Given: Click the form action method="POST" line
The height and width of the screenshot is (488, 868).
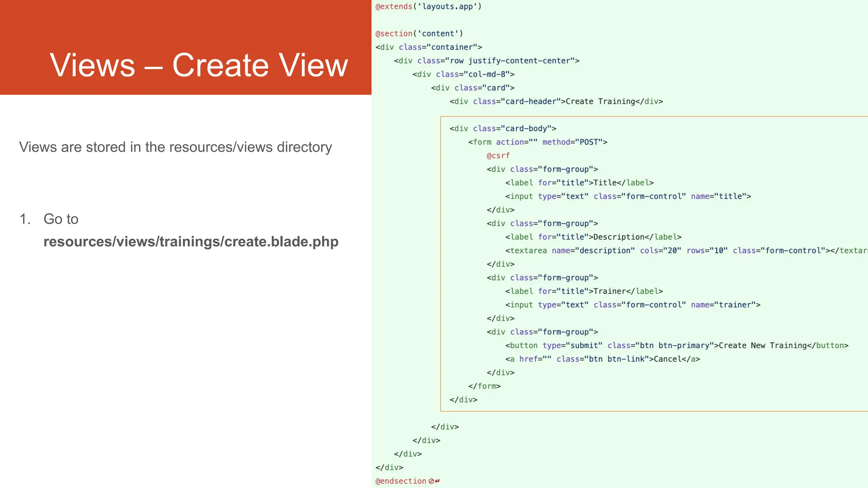Looking at the screenshot, I should tap(537, 142).
